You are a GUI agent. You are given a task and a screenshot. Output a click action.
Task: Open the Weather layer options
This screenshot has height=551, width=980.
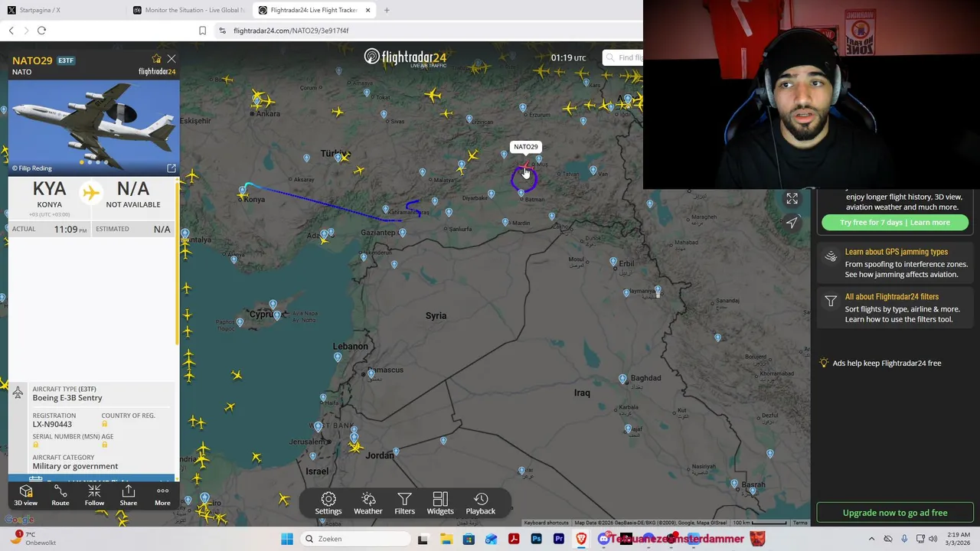click(x=368, y=504)
